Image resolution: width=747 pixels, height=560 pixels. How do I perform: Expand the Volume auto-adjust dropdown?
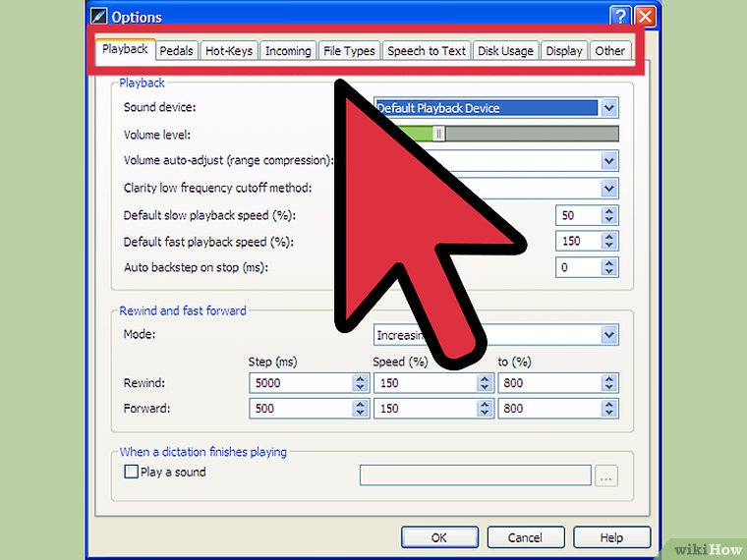pos(609,161)
